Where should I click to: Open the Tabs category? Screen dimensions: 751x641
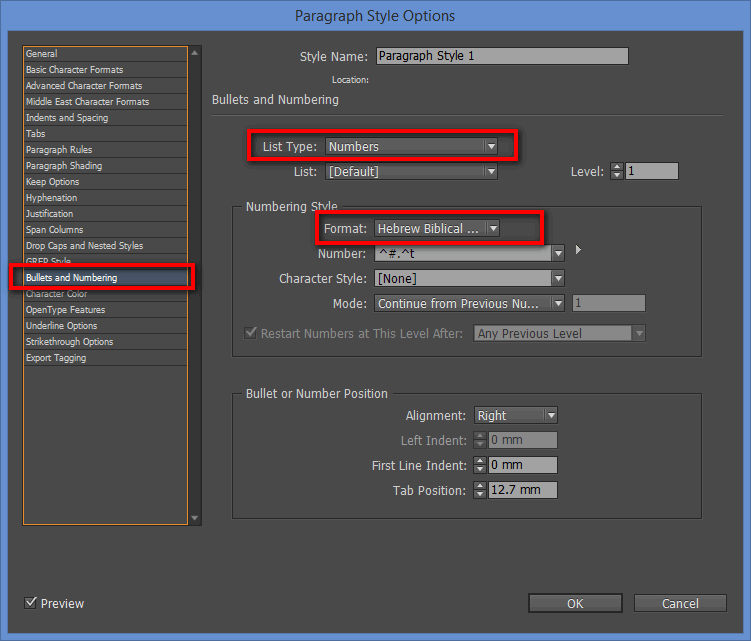[105, 134]
